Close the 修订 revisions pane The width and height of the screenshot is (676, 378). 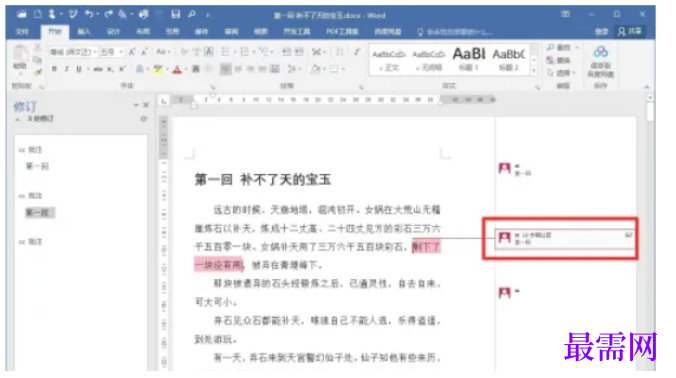146,105
